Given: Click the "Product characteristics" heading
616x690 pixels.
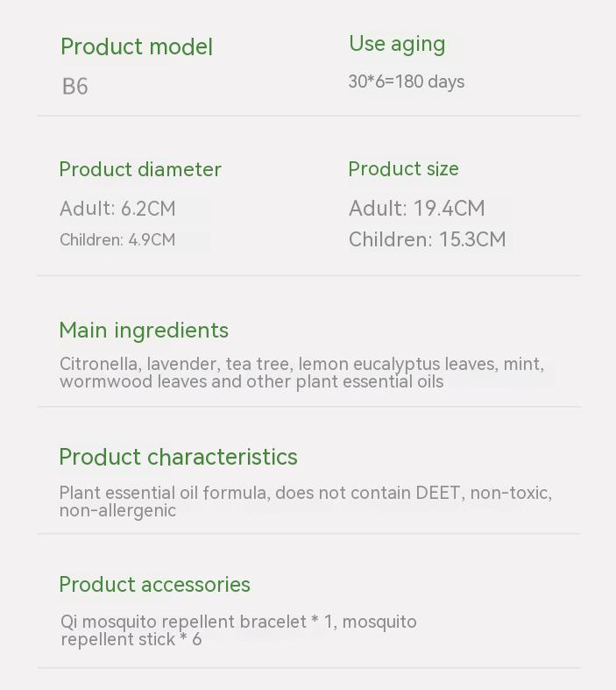Looking at the screenshot, I should coord(178,458).
